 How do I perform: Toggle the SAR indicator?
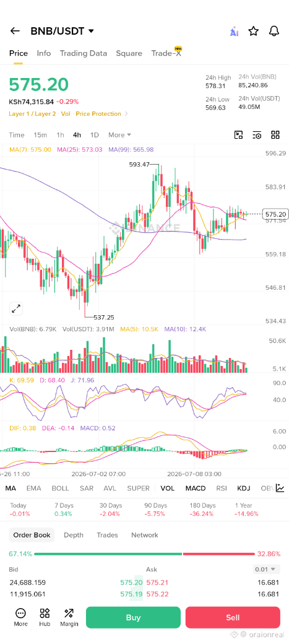pyautogui.click(x=87, y=489)
